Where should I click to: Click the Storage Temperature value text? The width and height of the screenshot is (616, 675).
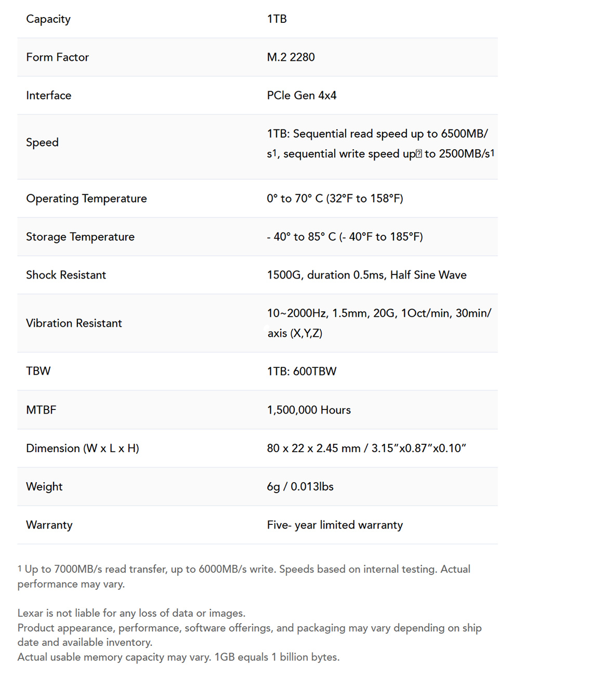click(x=345, y=237)
